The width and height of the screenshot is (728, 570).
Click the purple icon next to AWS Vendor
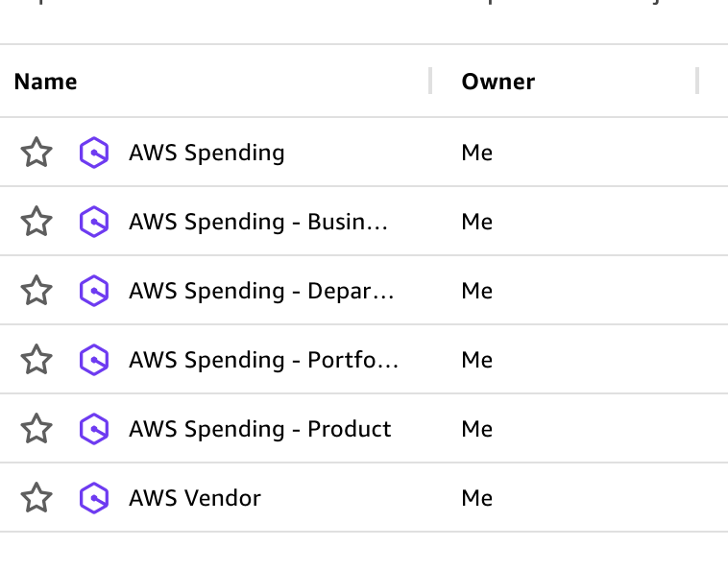[93, 498]
